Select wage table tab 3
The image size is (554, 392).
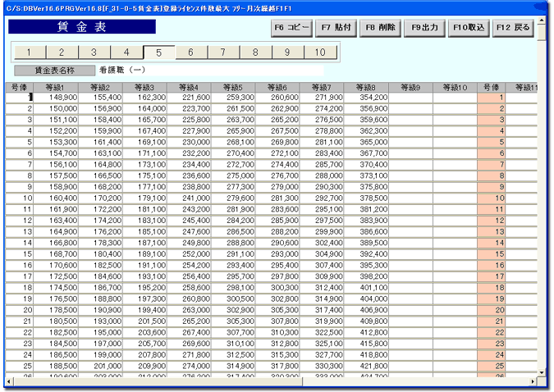94,52
